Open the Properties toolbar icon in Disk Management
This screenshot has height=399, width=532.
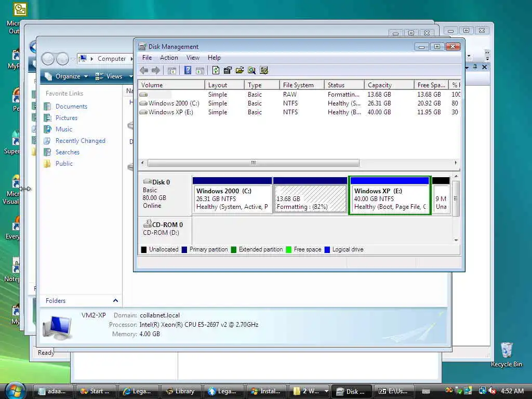click(228, 70)
